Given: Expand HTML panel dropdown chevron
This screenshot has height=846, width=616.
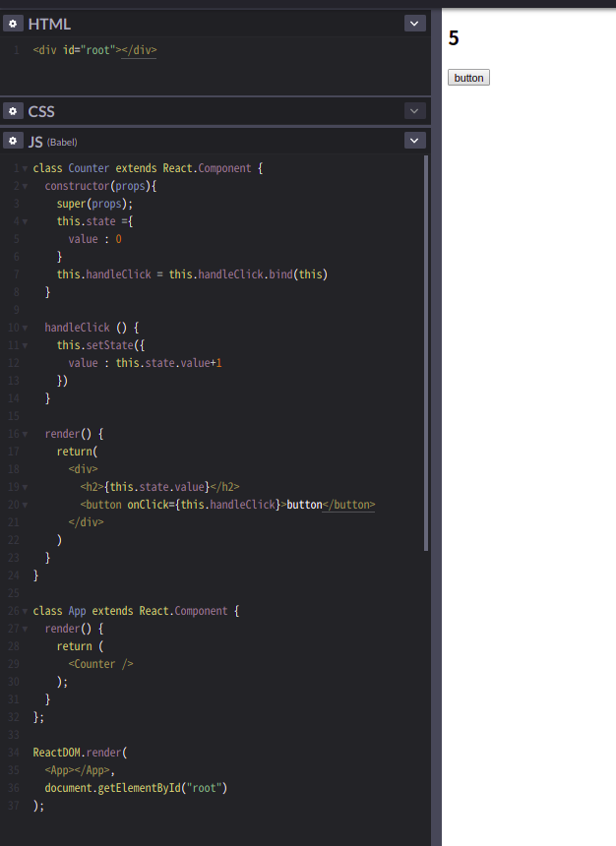Looking at the screenshot, I should tap(414, 24).
